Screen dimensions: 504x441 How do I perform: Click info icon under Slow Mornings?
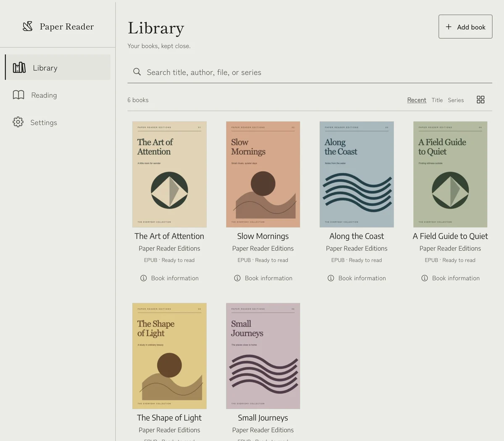tap(237, 278)
